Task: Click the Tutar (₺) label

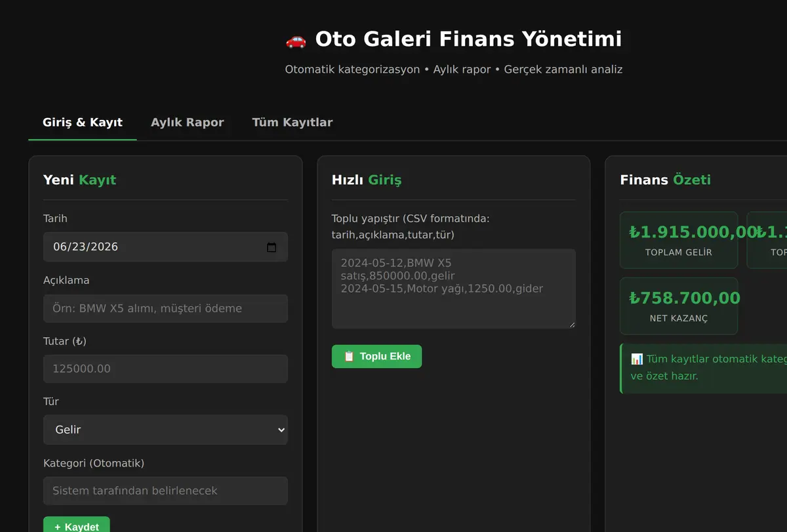Action: pyautogui.click(x=65, y=341)
